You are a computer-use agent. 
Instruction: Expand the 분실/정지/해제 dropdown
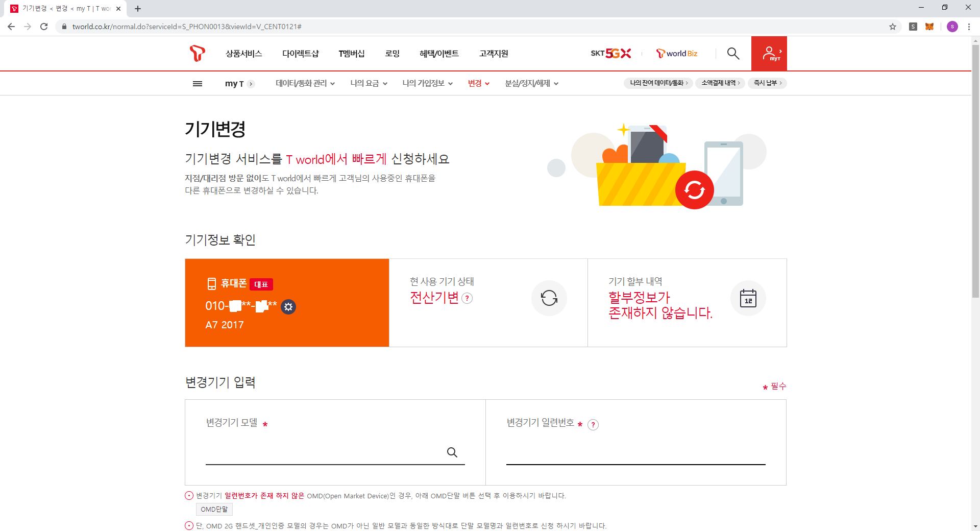pyautogui.click(x=532, y=84)
